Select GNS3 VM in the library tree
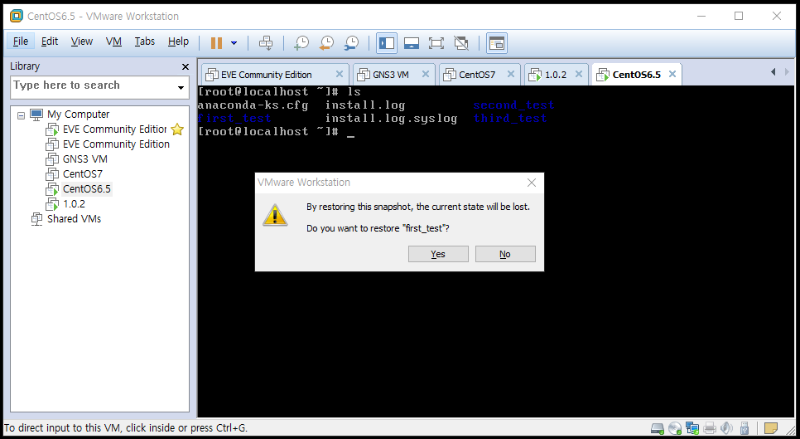The image size is (800, 439). tap(85, 159)
